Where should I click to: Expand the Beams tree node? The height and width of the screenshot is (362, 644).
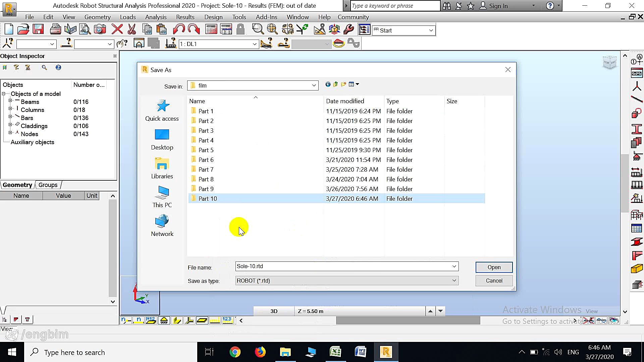[10, 101]
